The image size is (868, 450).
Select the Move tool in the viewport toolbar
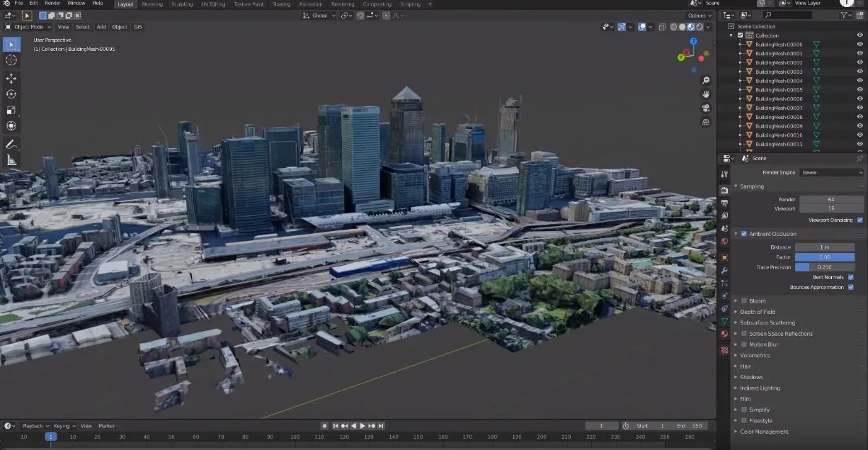coord(11,78)
